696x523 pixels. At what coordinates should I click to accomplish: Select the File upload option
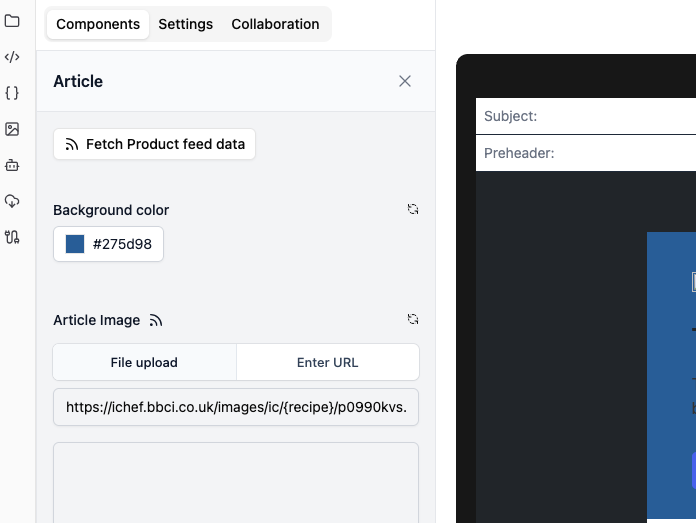[144, 362]
